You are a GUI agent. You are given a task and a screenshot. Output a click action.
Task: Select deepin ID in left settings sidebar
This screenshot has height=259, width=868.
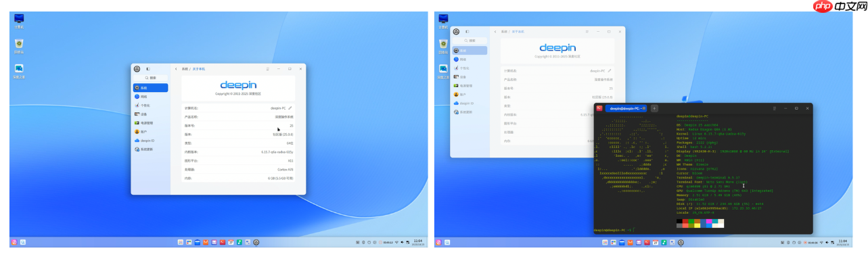[x=150, y=141]
